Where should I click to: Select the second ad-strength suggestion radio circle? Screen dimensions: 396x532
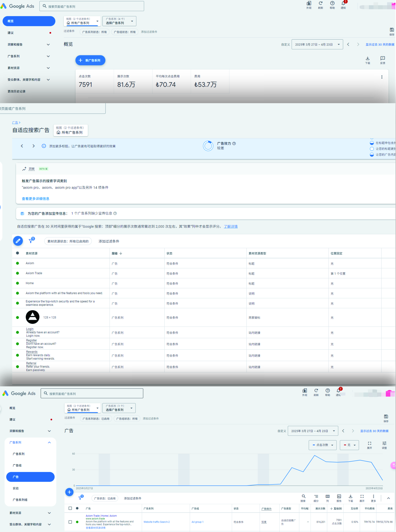coord(371,149)
